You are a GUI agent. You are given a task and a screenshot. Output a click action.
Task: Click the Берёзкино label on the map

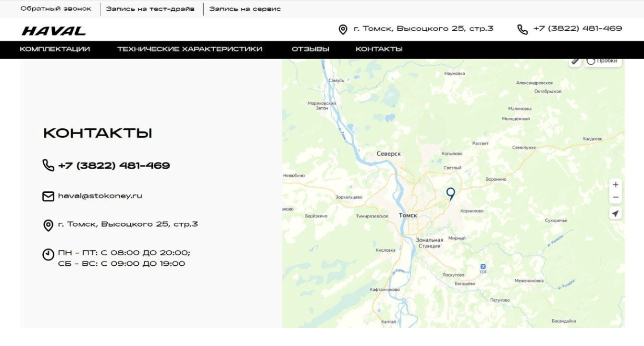point(316,216)
